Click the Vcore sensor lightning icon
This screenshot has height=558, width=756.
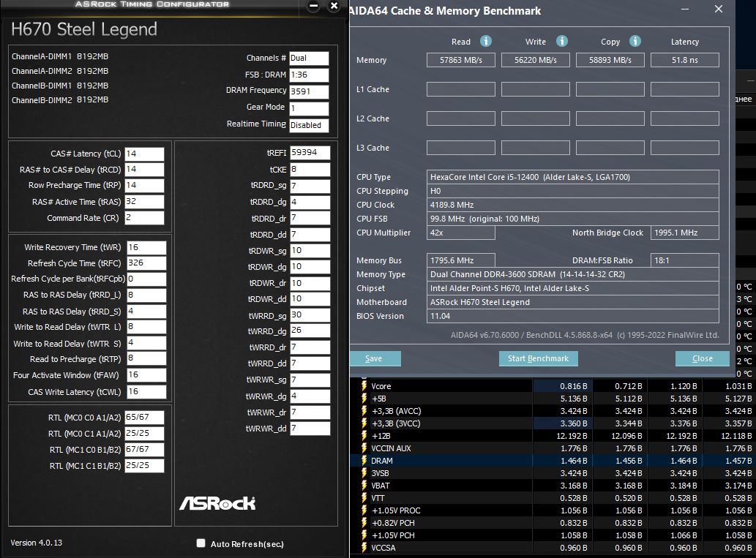coord(364,386)
